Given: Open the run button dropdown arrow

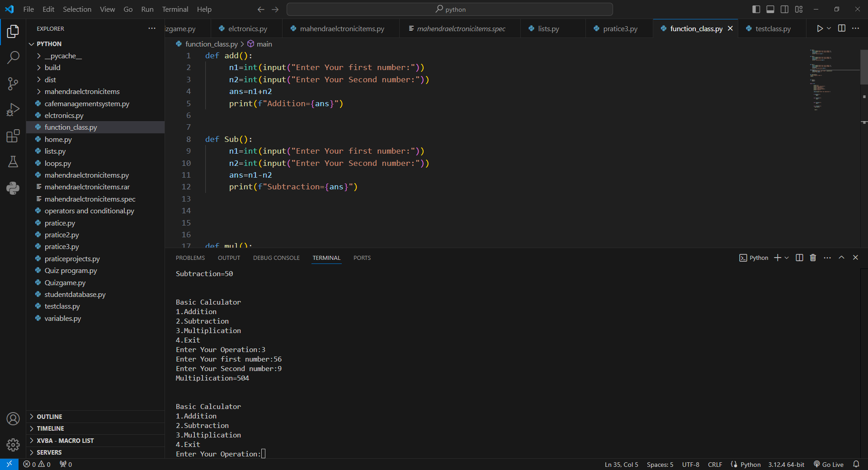Looking at the screenshot, I should coord(829,28).
